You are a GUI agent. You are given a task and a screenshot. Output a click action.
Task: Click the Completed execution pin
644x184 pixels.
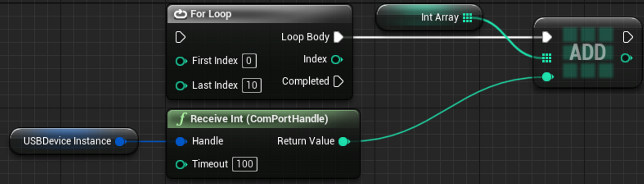coord(338,81)
